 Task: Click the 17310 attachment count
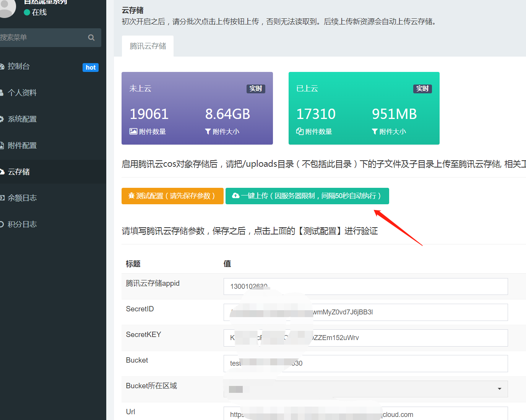tap(316, 114)
